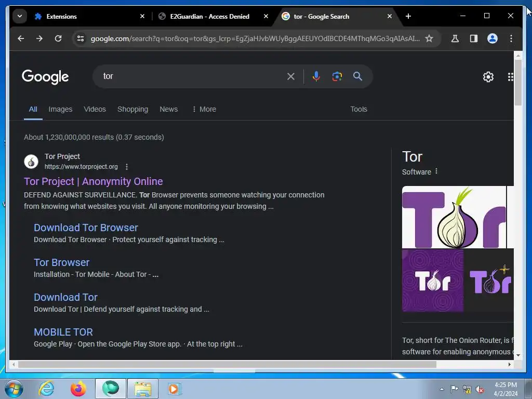Switch to News results
The width and height of the screenshot is (532, 399).
click(x=169, y=109)
